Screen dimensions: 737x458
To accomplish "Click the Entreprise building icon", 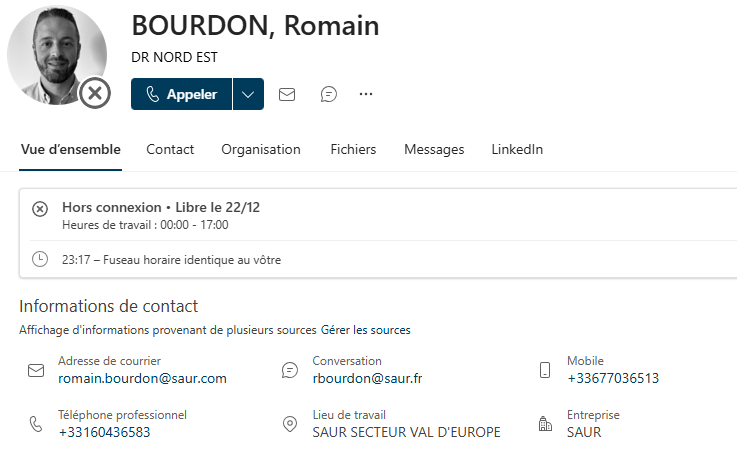I will [545, 424].
